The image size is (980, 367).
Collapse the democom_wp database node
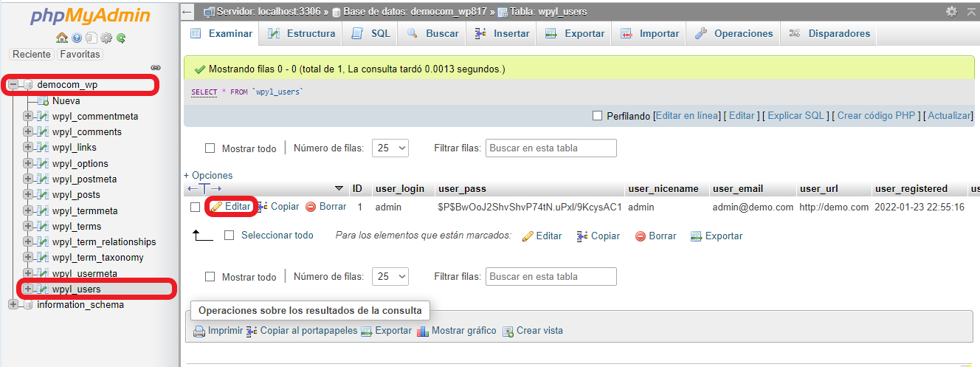[x=13, y=85]
